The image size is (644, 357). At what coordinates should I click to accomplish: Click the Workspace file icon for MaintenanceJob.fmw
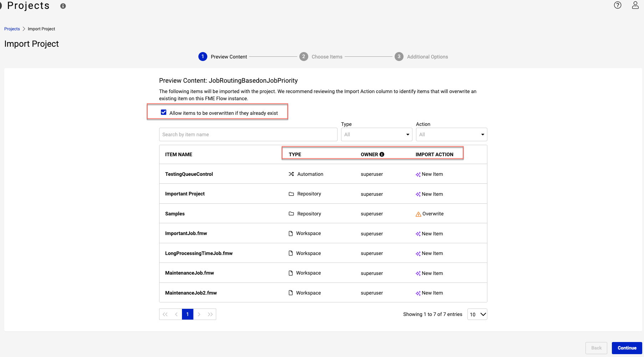(291, 273)
